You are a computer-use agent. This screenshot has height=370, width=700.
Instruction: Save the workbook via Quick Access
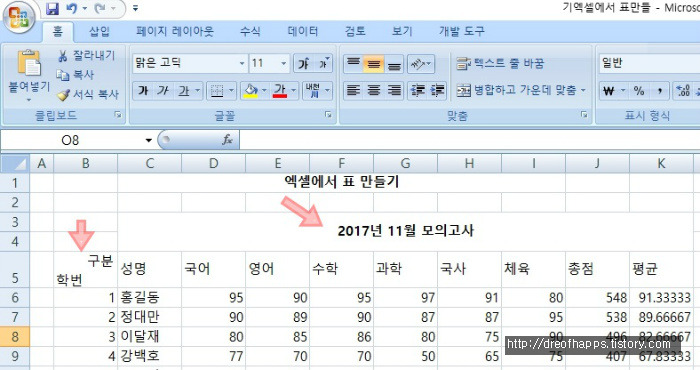(x=53, y=8)
